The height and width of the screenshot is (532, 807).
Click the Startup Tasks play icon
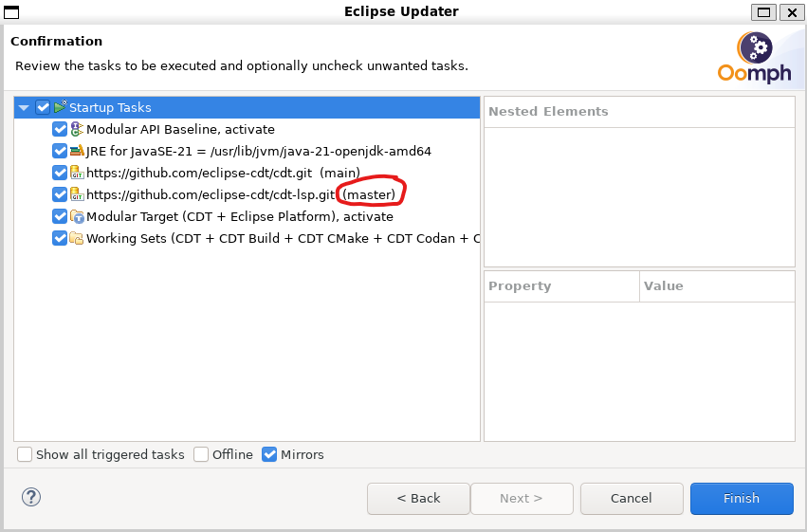pos(60,107)
